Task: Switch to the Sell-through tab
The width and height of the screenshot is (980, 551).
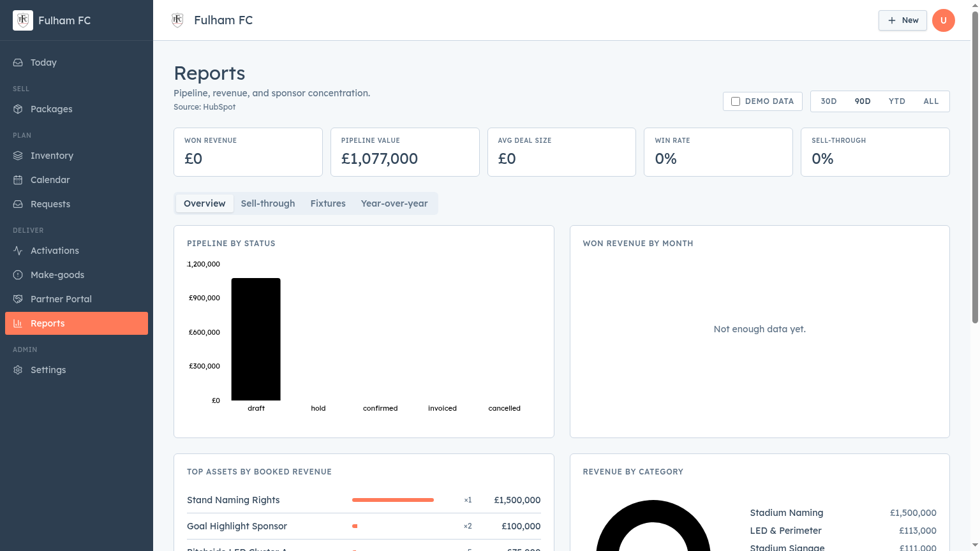Action: (x=268, y=203)
